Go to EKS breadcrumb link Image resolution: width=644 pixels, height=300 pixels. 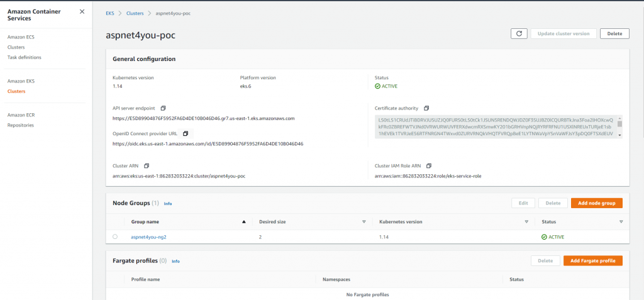pyautogui.click(x=110, y=13)
